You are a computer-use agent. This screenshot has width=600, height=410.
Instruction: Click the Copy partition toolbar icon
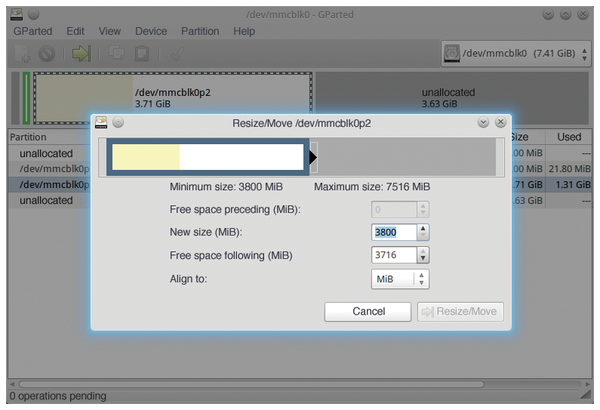117,53
